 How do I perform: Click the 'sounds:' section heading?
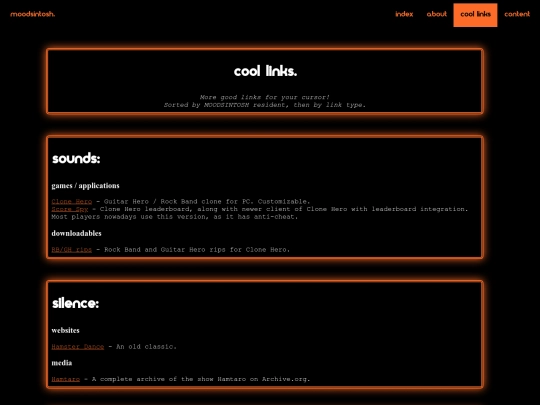point(76,158)
